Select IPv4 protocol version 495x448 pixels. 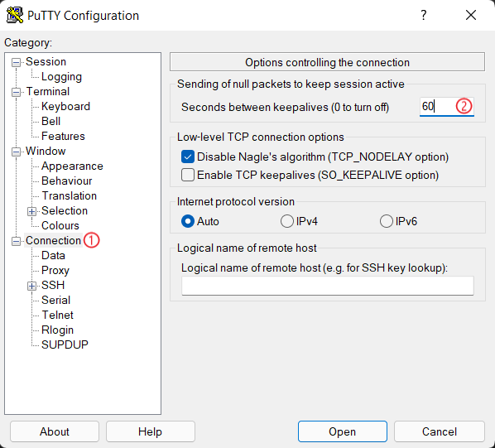(x=287, y=221)
